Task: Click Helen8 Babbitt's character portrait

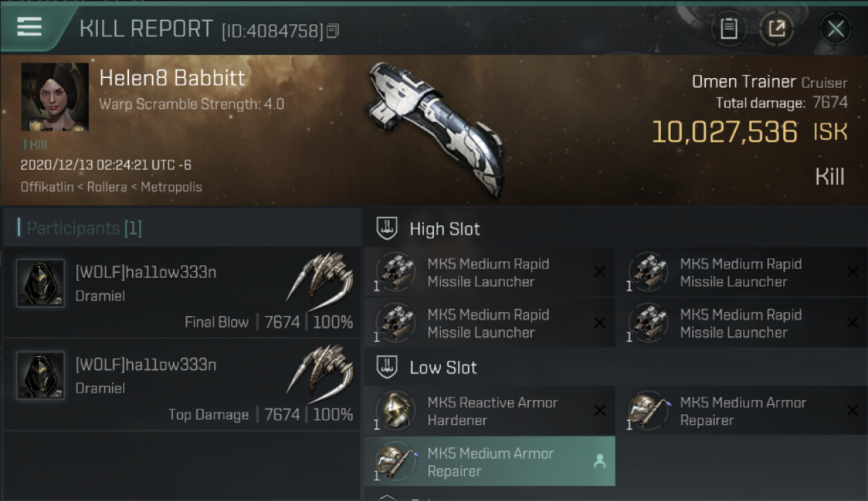Action: (55, 97)
